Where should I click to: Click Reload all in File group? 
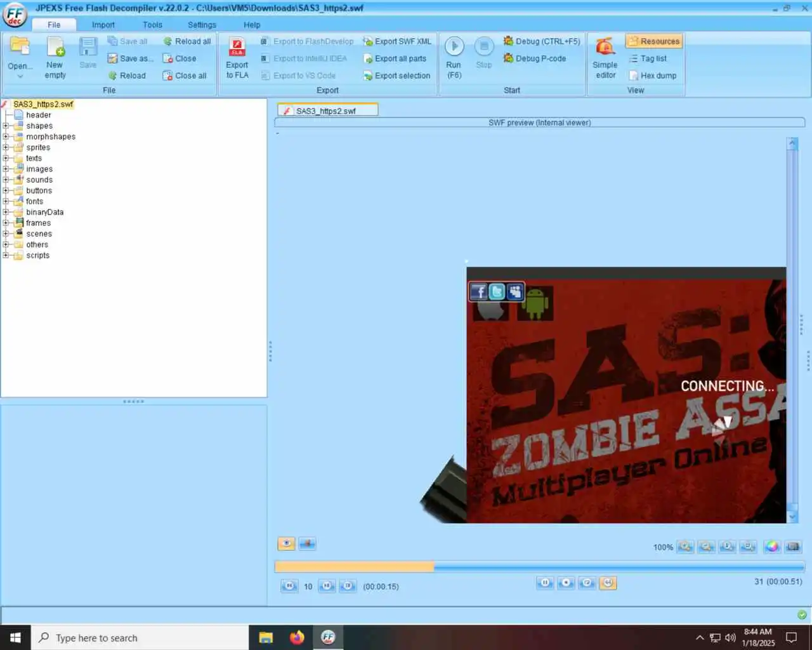pos(187,41)
